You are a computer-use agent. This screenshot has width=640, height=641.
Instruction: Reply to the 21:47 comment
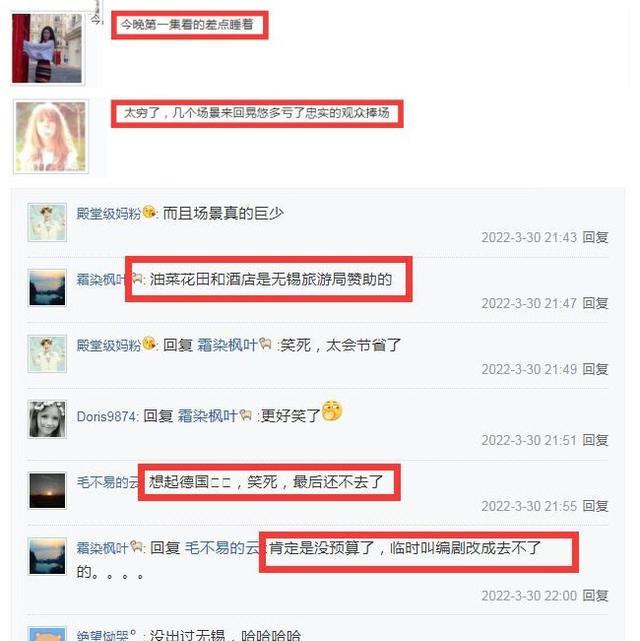595,303
